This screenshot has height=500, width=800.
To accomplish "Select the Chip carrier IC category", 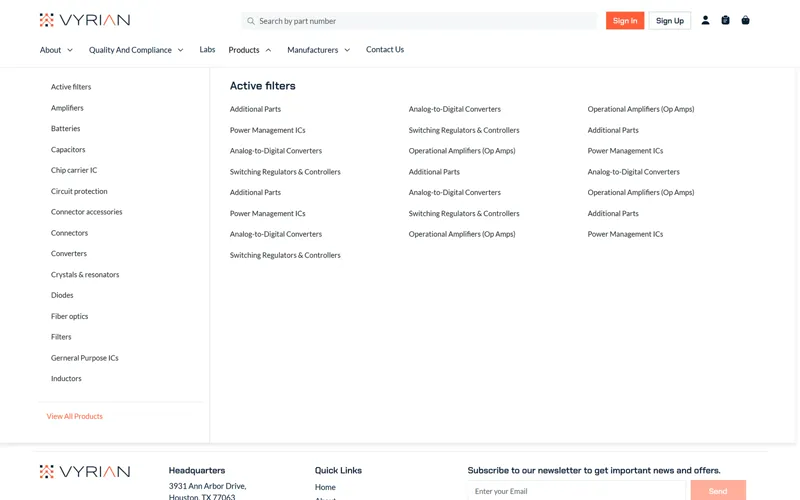I will 74,170.
